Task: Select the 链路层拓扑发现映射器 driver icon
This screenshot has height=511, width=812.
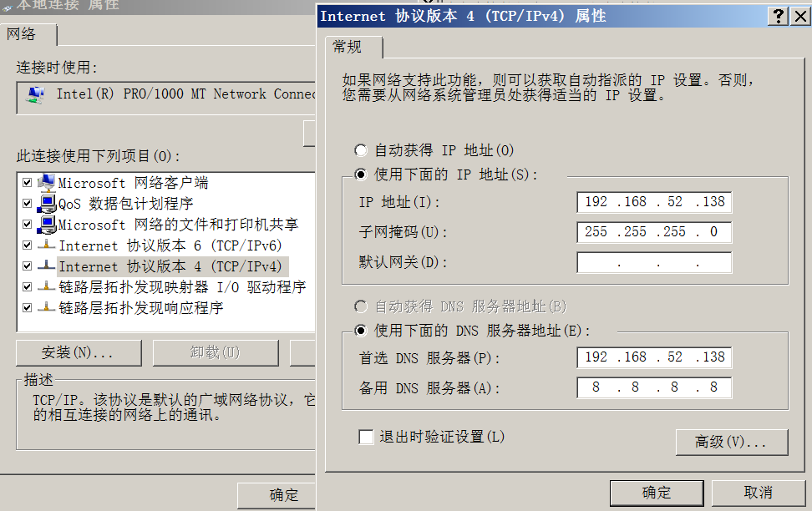Action: (x=47, y=287)
